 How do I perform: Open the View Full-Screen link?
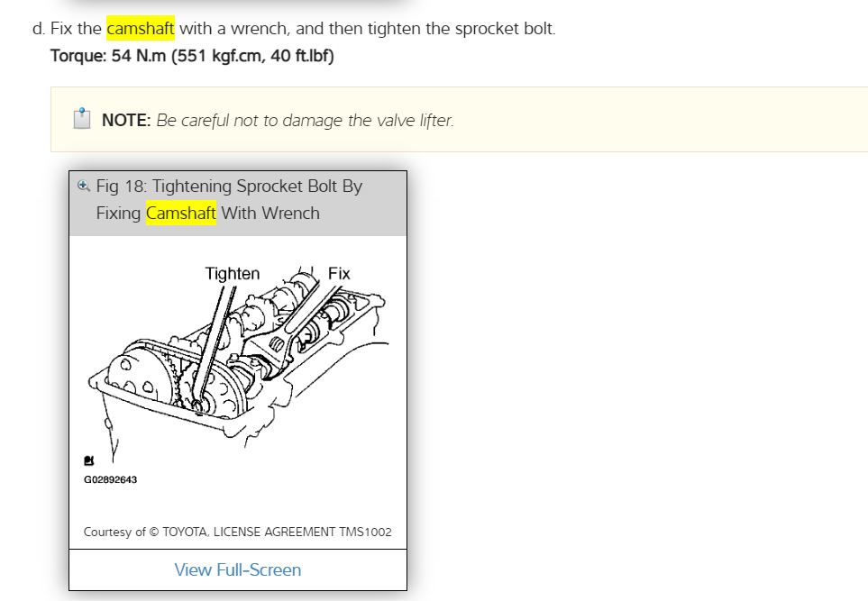click(x=238, y=569)
